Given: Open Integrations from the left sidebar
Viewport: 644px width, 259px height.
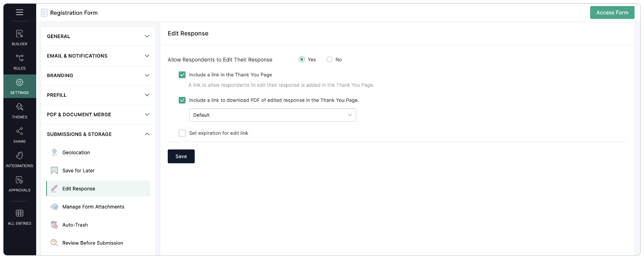Looking at the screenshot, I should [20, 159].
